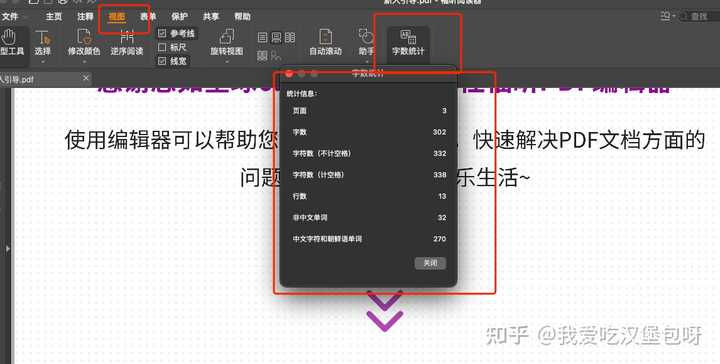The height and width of the screenshot is (364, 720).
Task: Click the 字符数（计空格） label
Action: (x=319, y=175)
